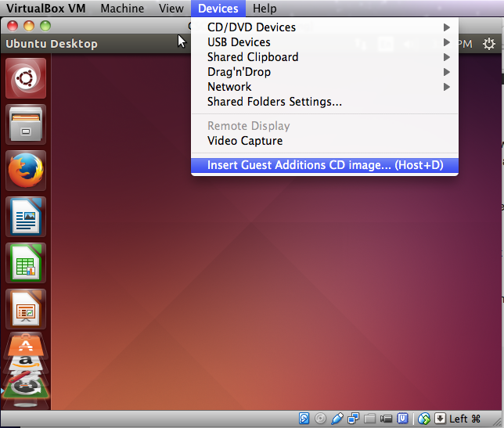Expand the Drag'n'Drop submenu

tap(325, 72)
